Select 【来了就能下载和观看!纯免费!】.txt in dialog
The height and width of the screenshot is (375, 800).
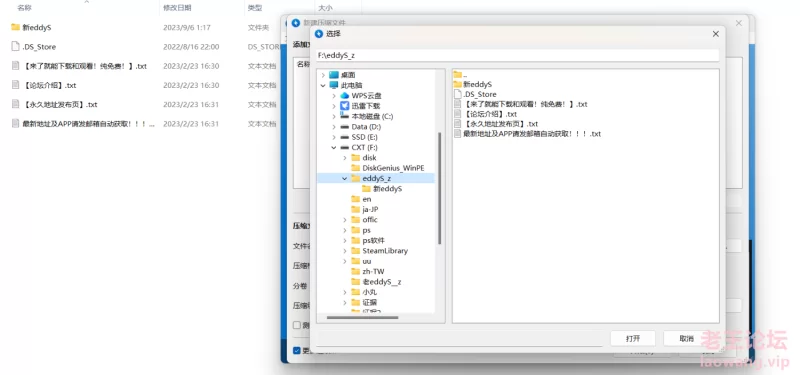[x=520, y=104]
